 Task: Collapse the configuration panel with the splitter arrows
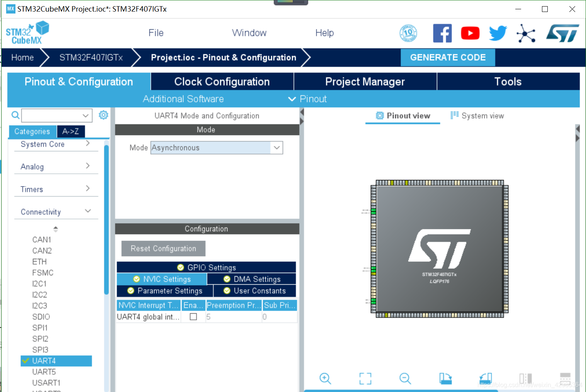coord(302,117)
